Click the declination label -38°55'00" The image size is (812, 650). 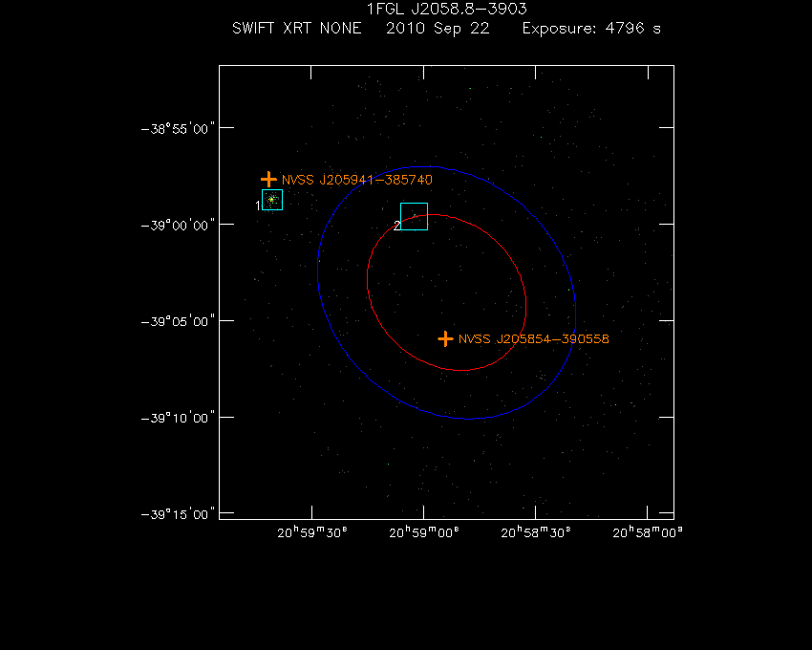pos(178,128)
